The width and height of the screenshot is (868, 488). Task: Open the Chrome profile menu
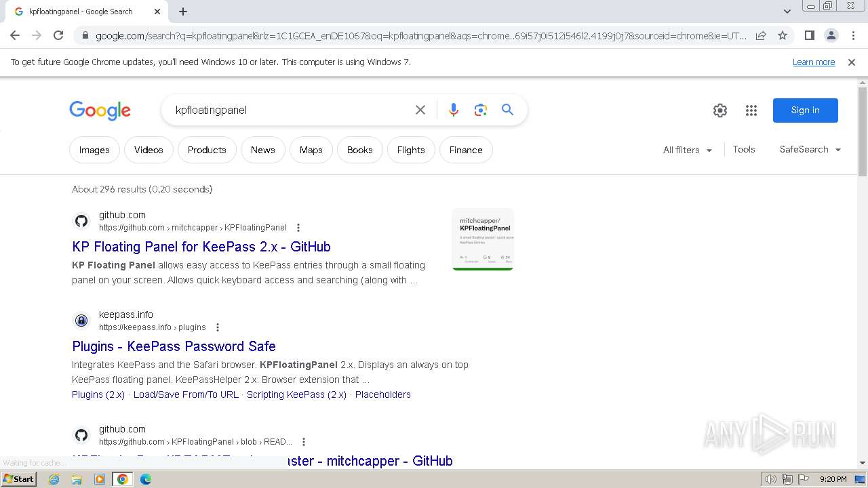(x=831, y=35)
